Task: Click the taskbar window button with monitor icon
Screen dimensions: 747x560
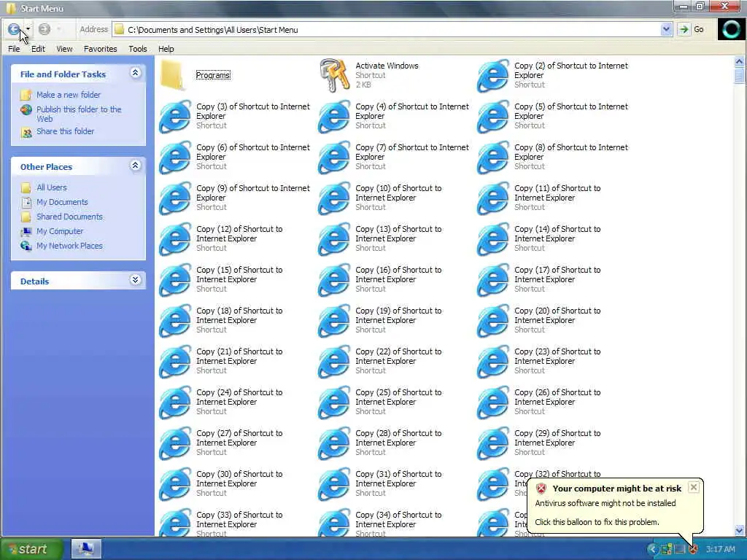Action: [x=86, y=549]
